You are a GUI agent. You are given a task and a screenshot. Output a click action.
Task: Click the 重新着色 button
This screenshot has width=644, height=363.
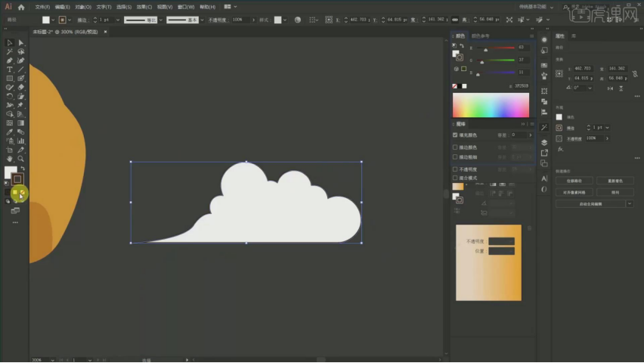pos(615,181)
